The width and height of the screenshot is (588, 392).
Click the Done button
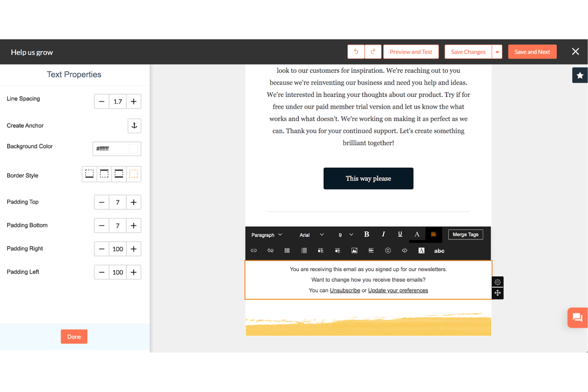[74, 336]
